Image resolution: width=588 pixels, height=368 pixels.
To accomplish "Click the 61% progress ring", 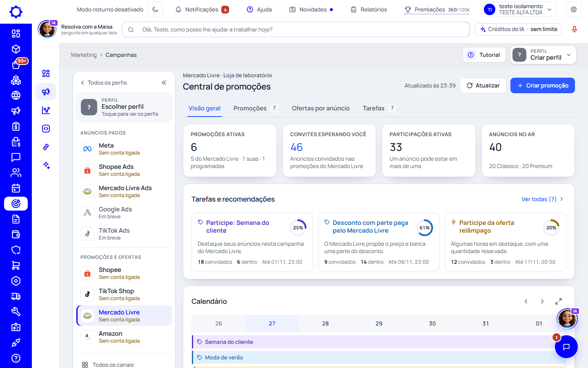I will 425,228.
